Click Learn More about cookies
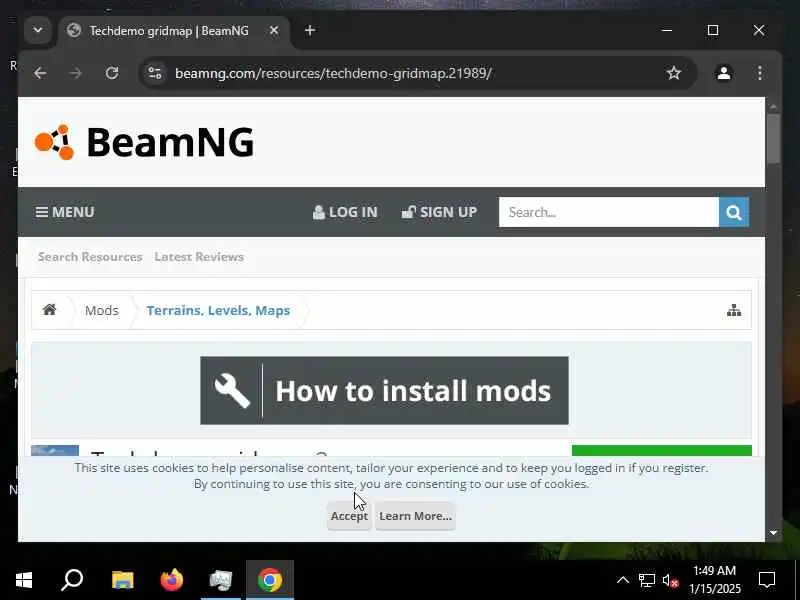This screenshot has height=600, width=800. (415, 516)
